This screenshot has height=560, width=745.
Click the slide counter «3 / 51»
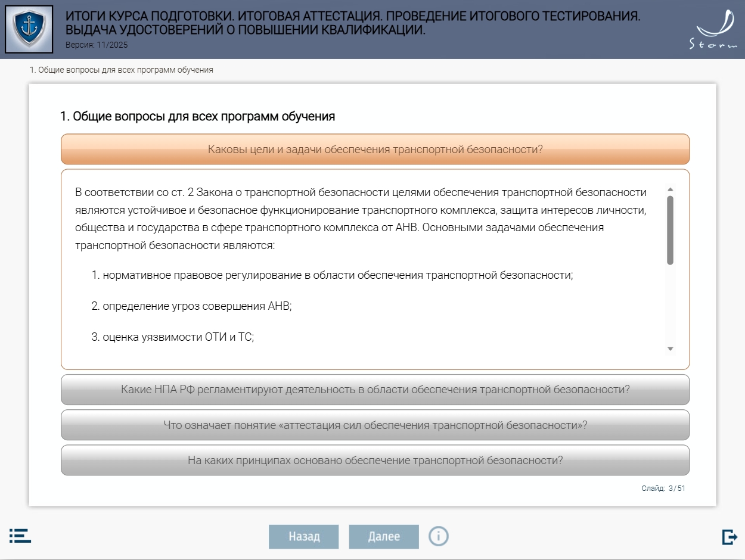pyautogui.click(x=676, y=489)
